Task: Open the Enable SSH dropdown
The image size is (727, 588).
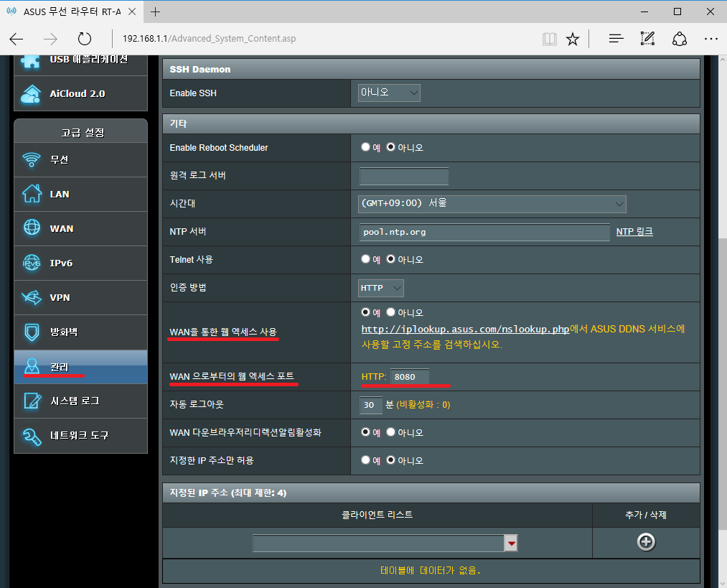Action: [x=389, y=93]
